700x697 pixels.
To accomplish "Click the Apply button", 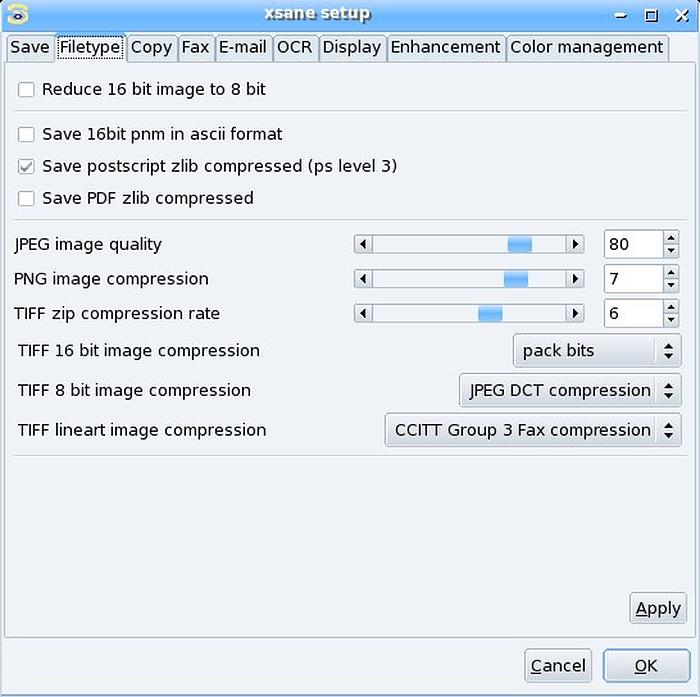I will [x=658, y=608].
